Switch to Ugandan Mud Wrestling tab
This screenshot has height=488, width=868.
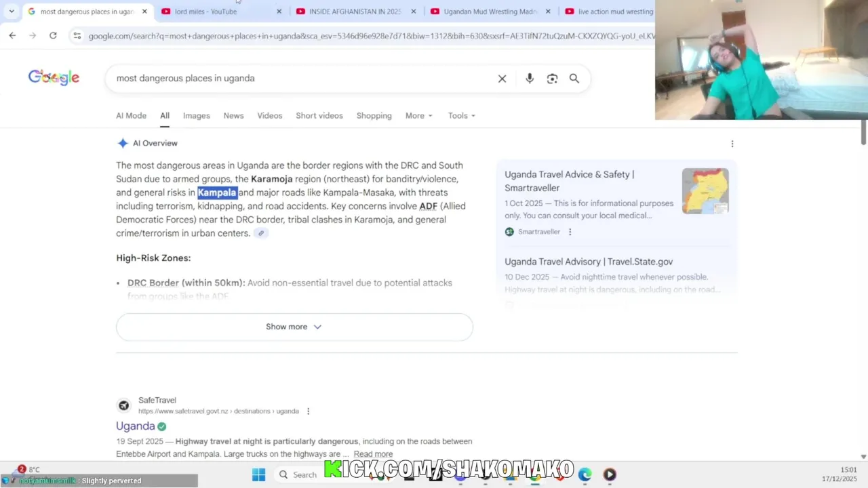coord(490,12)
